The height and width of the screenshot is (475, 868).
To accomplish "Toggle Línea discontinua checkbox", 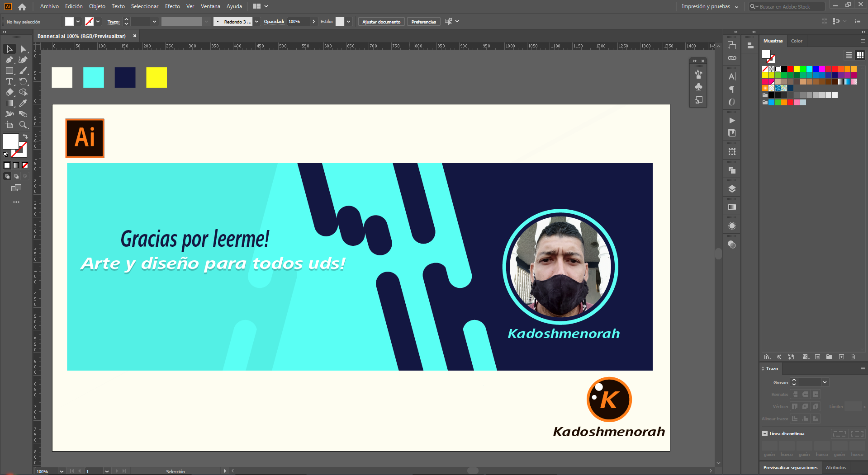I will coord(765,433).
